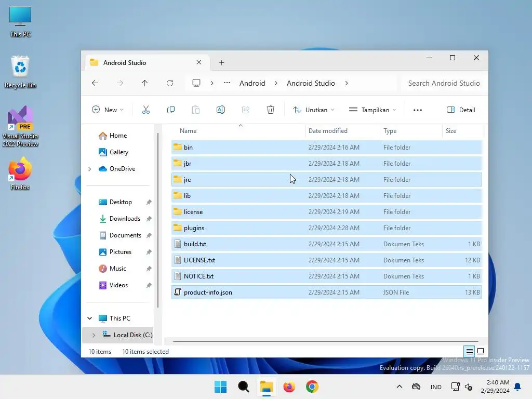Click the volume muted tray icon
The height and width of the screenshot is (399, 532).
[x=469, y=387]
